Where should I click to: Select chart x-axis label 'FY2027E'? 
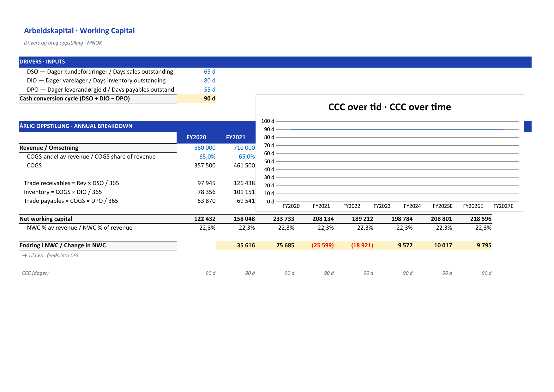pyautogui.click(x=503, y=206)
